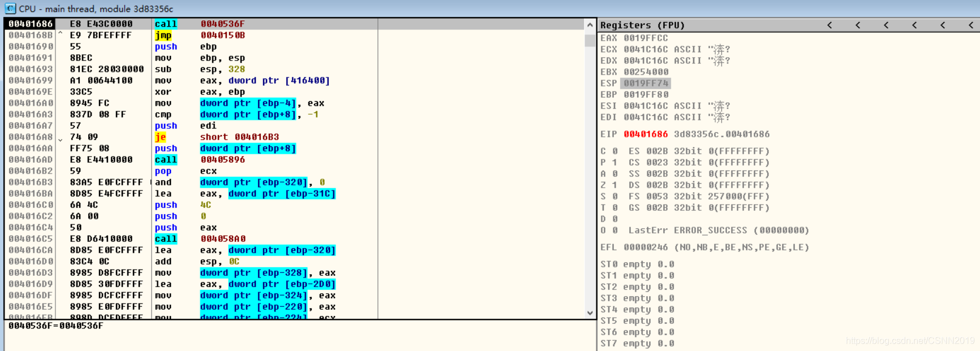Screen dimensions: 980x351
Task: Select the 'cmp' mnemonic at 004016A3
Action: coord(163,114)
